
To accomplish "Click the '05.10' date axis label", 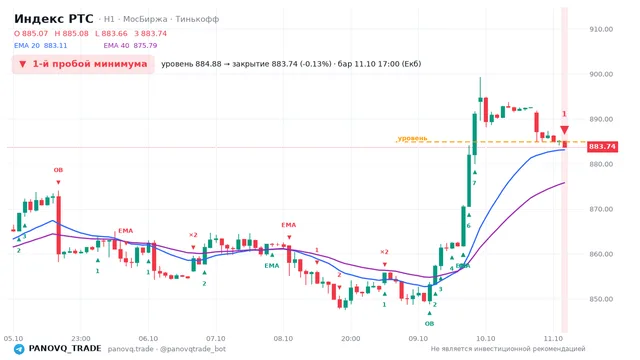I will (13, 338).
